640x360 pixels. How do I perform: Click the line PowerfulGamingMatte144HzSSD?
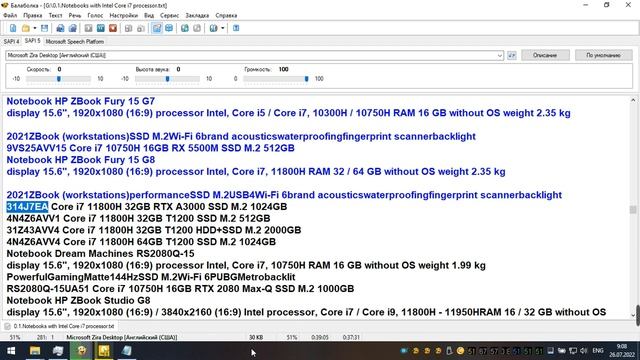pos(151,277)
